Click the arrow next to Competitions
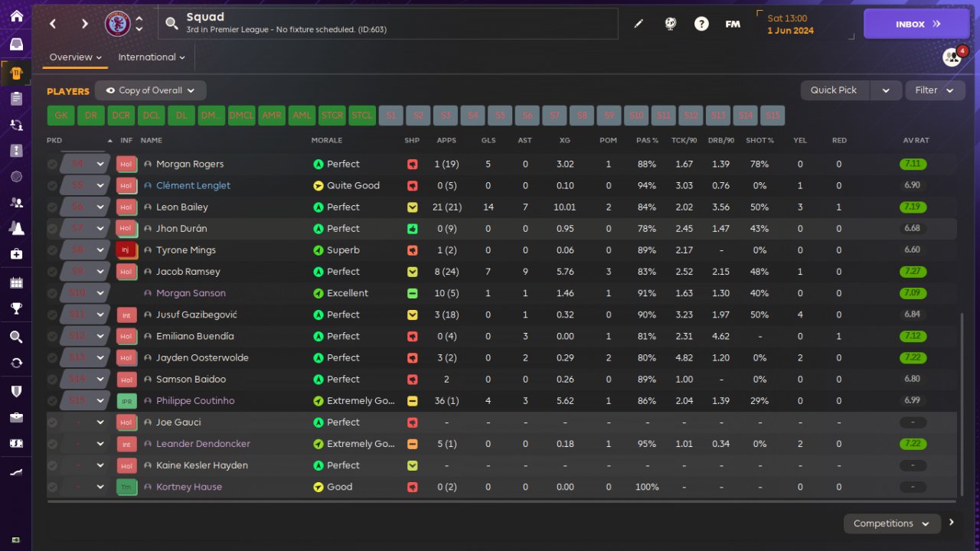 point(952,523)
